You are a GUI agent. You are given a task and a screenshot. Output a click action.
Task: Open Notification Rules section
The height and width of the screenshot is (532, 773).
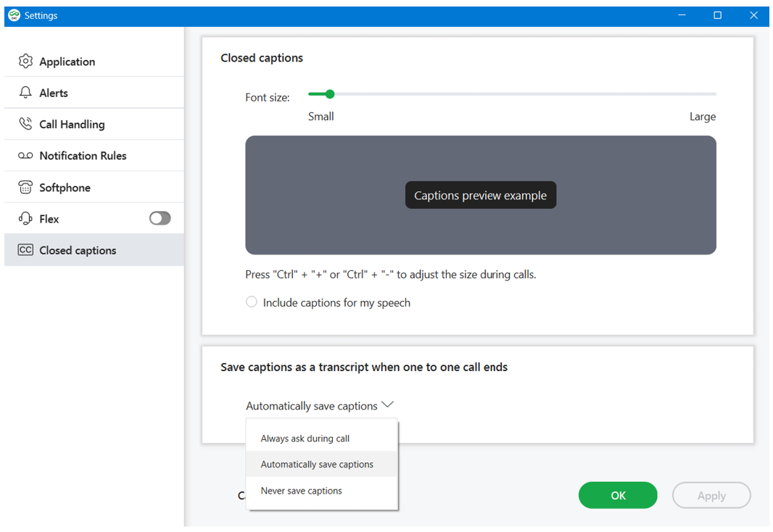coord(94,156)
